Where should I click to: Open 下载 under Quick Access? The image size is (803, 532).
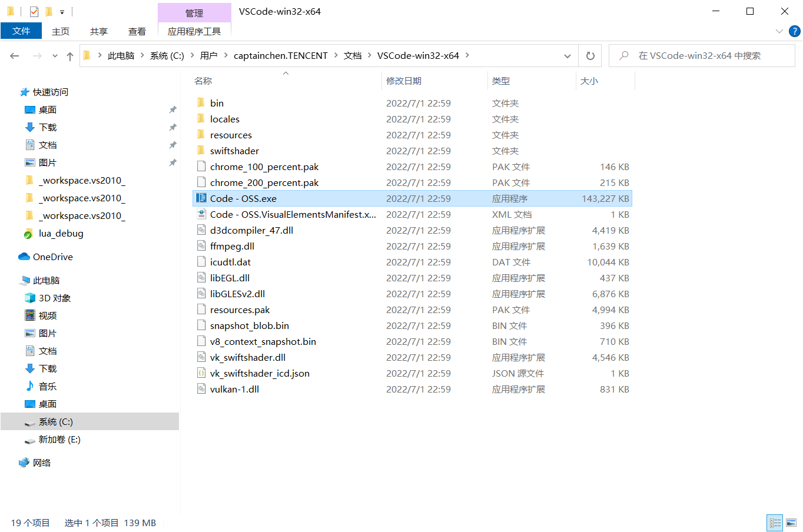[x=48, y=127]
